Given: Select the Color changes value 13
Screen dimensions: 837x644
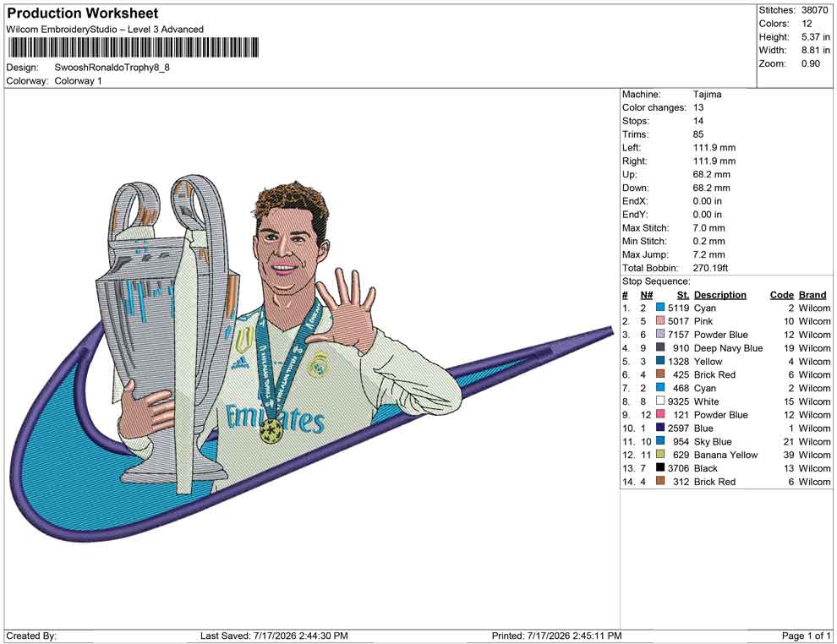Looking at the screenshot, I should 698,107.
